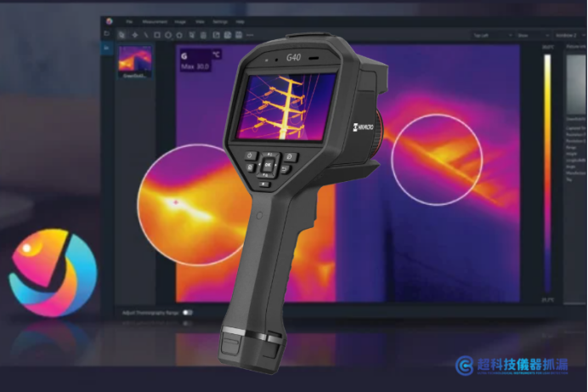Activate the cursor selection tool
The width and height of the screenshot is (588, 392).
tap(122, 35)
